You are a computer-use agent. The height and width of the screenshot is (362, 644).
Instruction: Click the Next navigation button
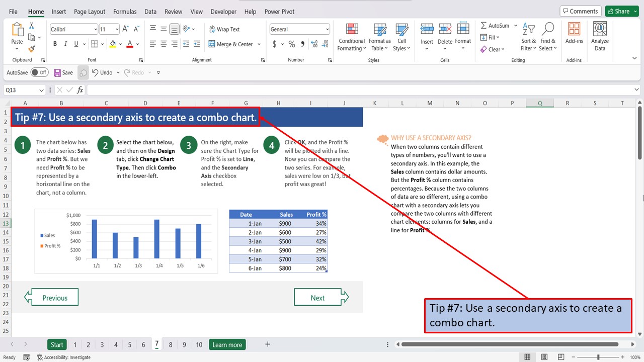318,297
